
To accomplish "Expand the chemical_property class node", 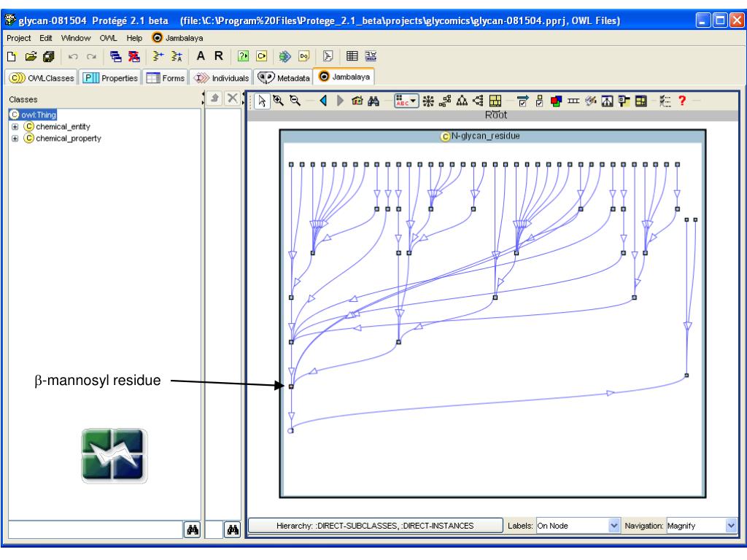I will coord(15,139).
